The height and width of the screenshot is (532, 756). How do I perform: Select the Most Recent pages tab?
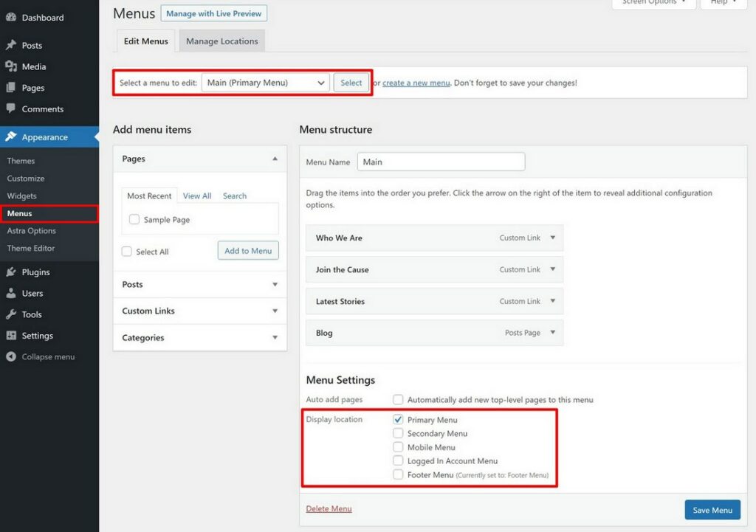tap(149, 196)
